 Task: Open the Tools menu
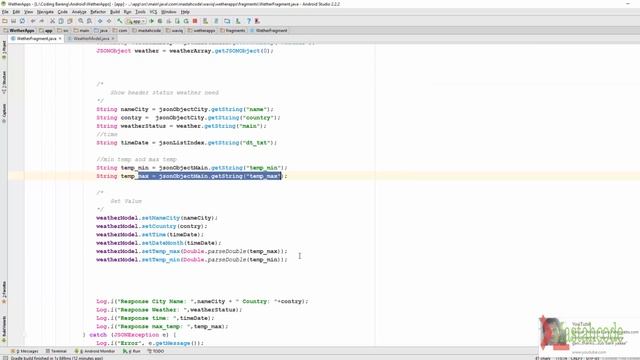click(140, 12)
